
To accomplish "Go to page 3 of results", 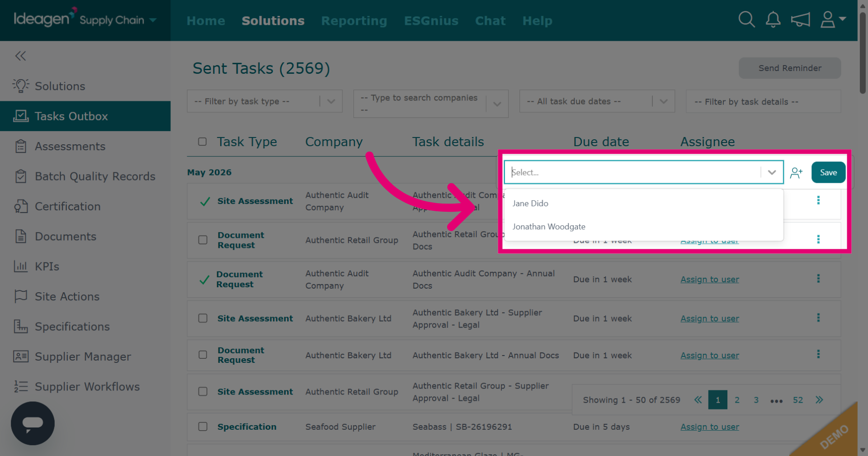I will click(x=756, y=400).
